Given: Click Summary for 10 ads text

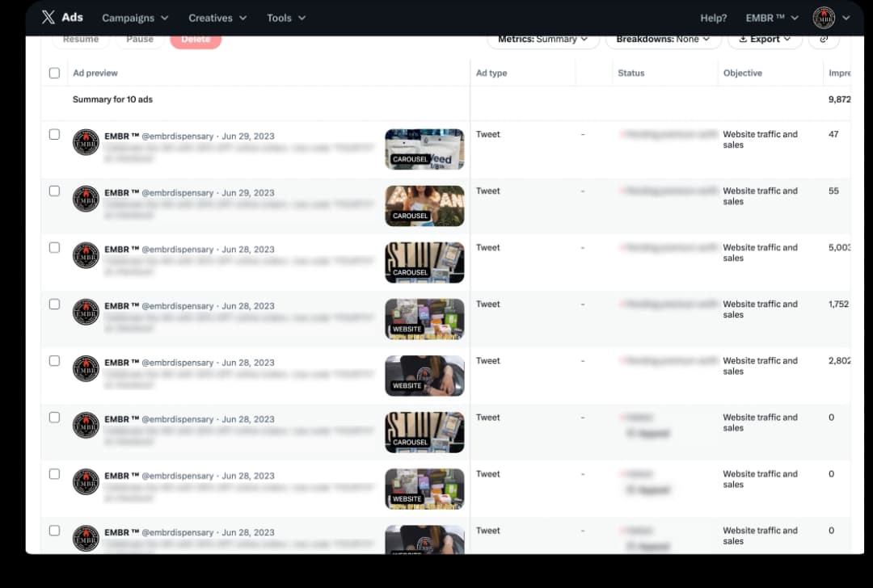Looking at the screenshot, I should [112, 99].
